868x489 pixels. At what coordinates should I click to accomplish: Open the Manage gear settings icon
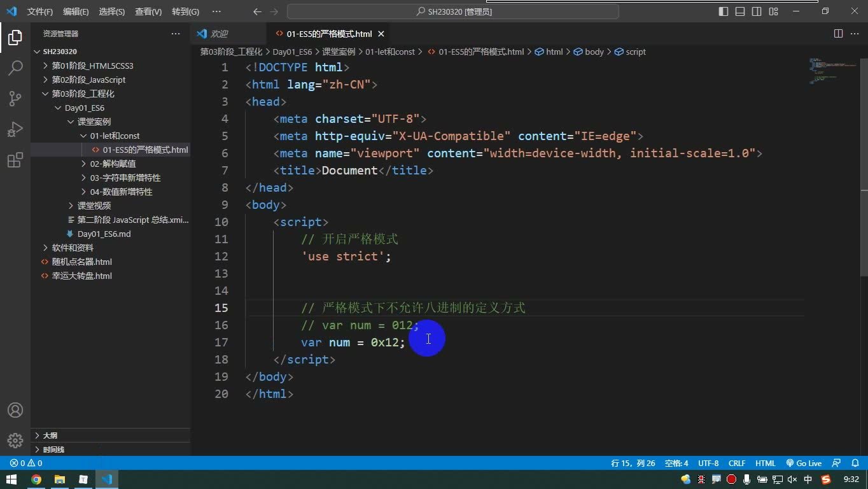[x=15, y=440]
